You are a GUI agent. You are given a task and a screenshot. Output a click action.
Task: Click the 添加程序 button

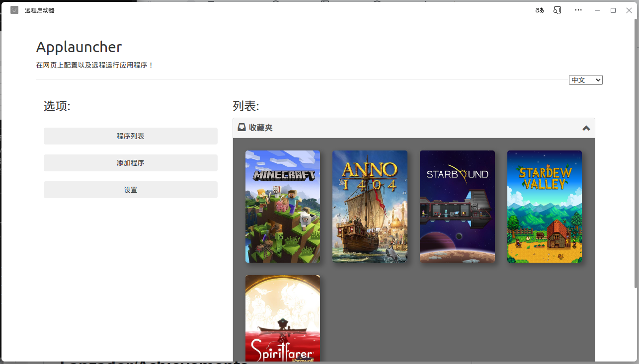pyautogui.click(x=130, y=162)
